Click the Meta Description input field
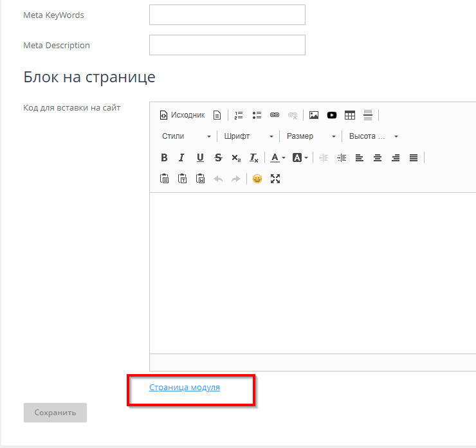The width and height of the screenshot is (476, 448). [x=227, y=45]
